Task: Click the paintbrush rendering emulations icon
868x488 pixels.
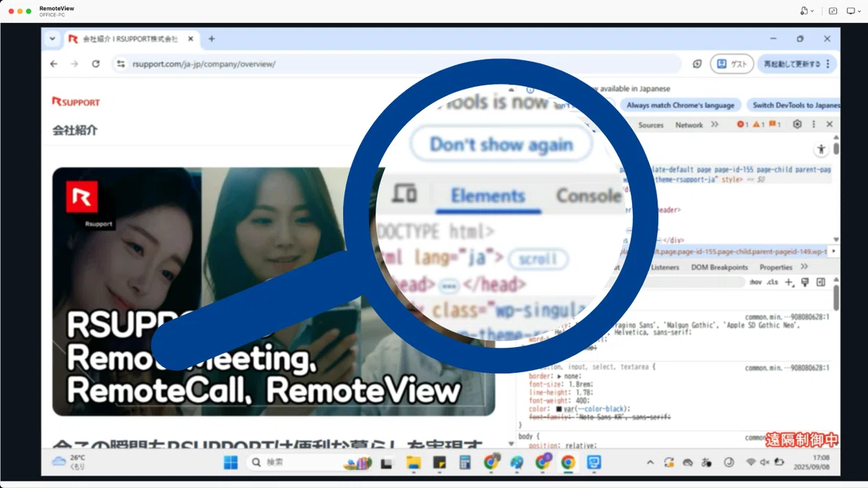Action: (805, 282)
